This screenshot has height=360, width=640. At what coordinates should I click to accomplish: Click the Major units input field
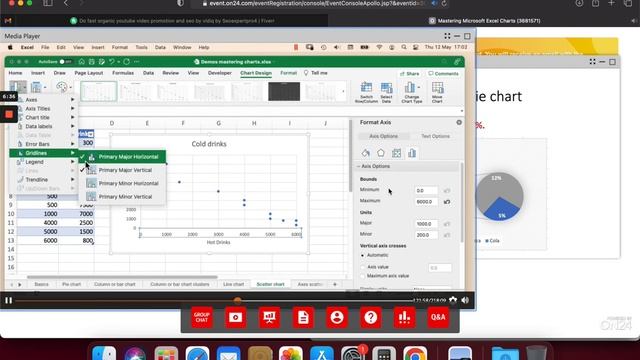point(426,224)
